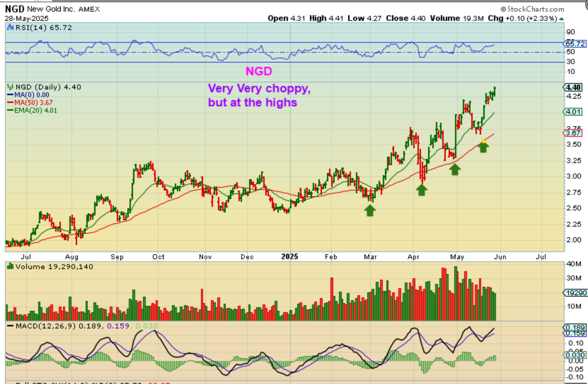Click the 'Apr' month label on time axis
Screen dimensions: 588x384
[413, 257]
